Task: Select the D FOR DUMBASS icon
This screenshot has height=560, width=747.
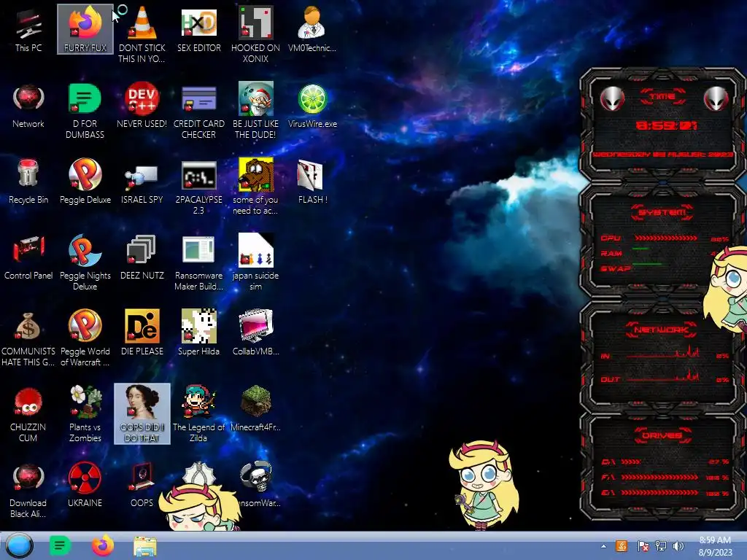Action: click(x=85, y=111)
